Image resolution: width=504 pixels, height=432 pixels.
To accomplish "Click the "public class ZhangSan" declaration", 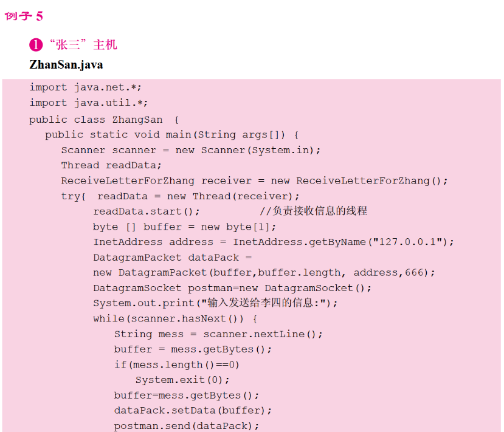I will click(x=103, y=119).
